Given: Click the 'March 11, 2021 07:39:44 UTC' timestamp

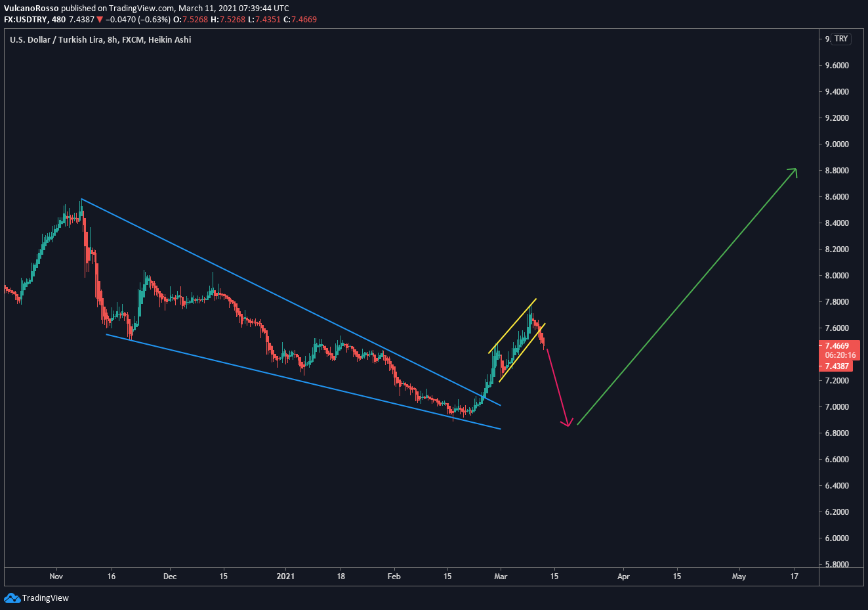Looking at the screenshot, I should coord(234,9).
